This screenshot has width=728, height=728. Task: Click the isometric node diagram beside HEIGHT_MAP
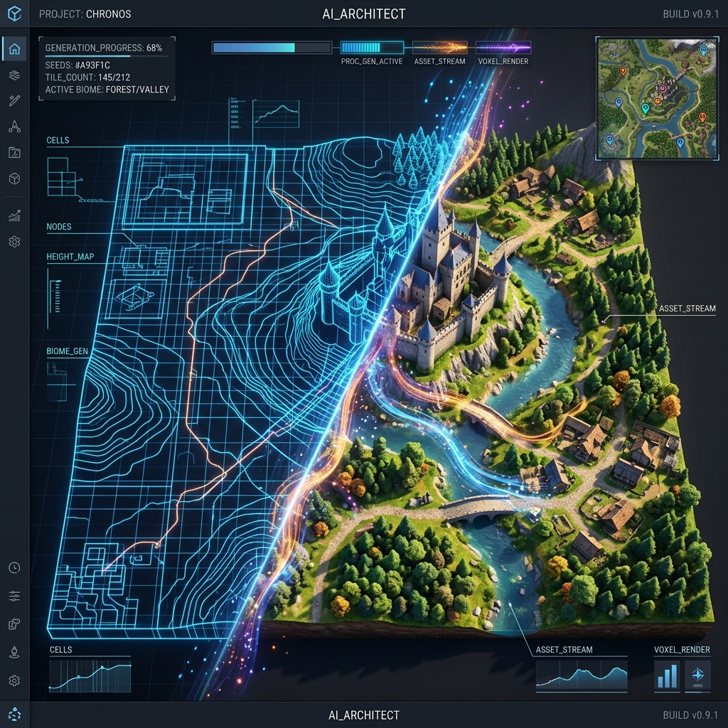click(134, 298)
